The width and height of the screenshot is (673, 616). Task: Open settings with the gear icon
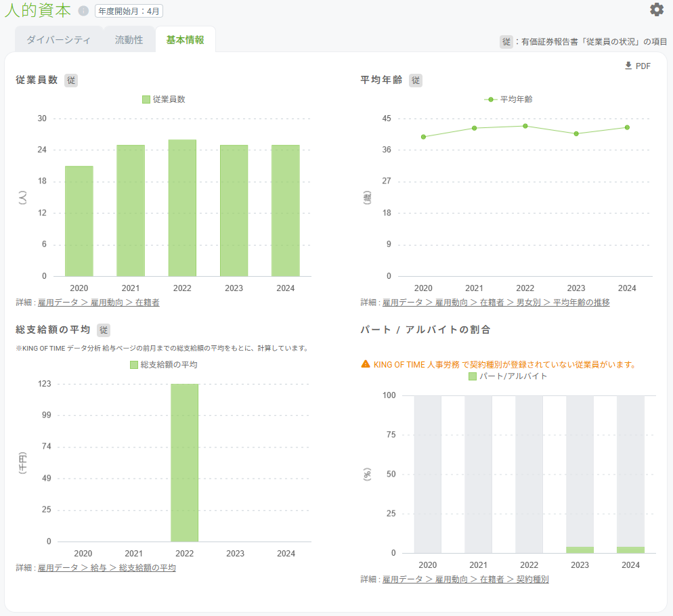click(657, 9)
